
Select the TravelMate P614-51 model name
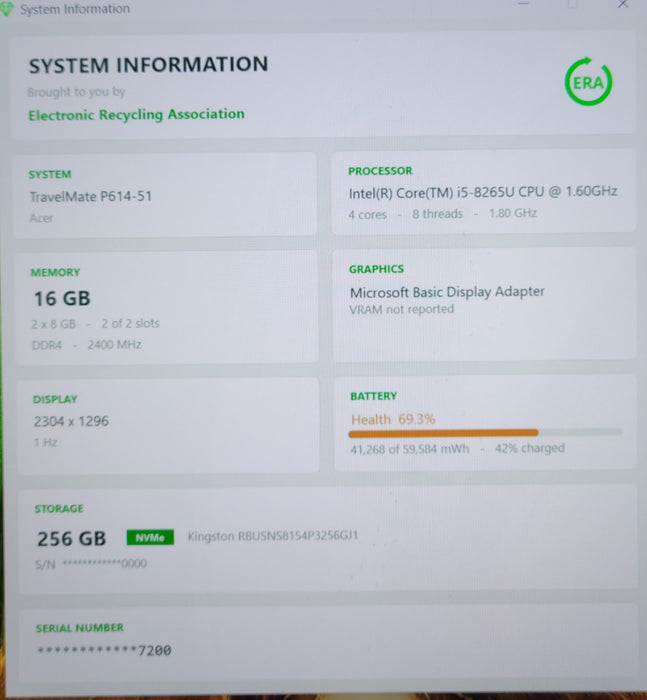[91, 196]
